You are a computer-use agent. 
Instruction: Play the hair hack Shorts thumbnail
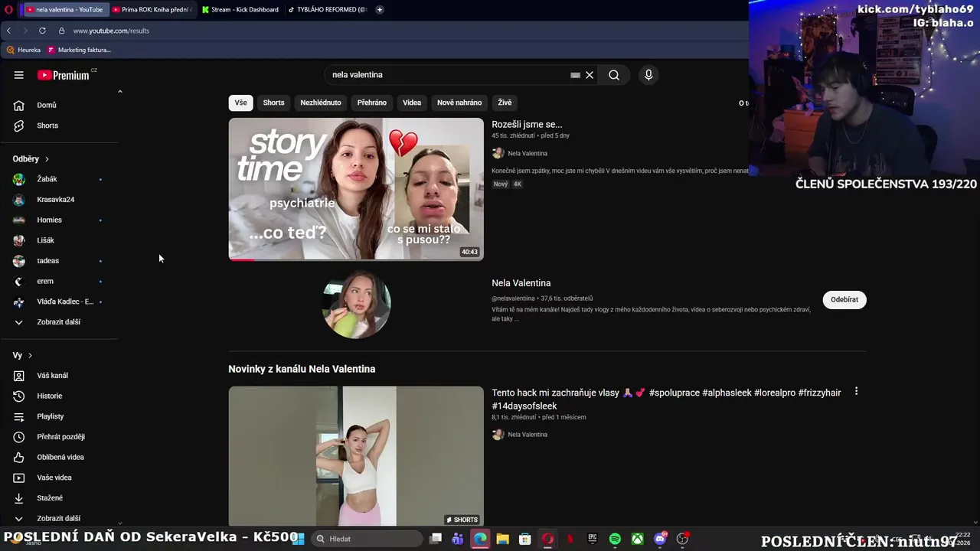coord(356,456)
